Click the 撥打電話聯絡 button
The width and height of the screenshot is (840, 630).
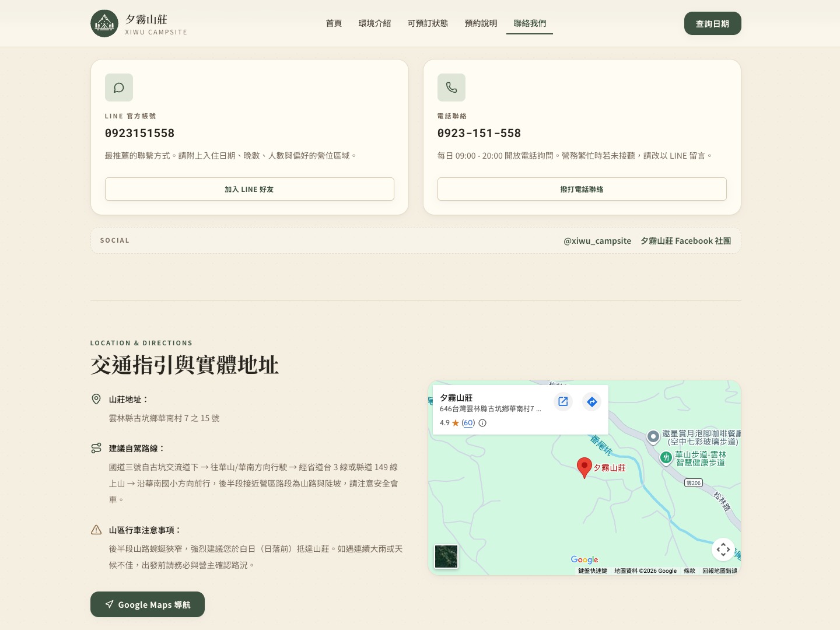[x=582, y=189]
